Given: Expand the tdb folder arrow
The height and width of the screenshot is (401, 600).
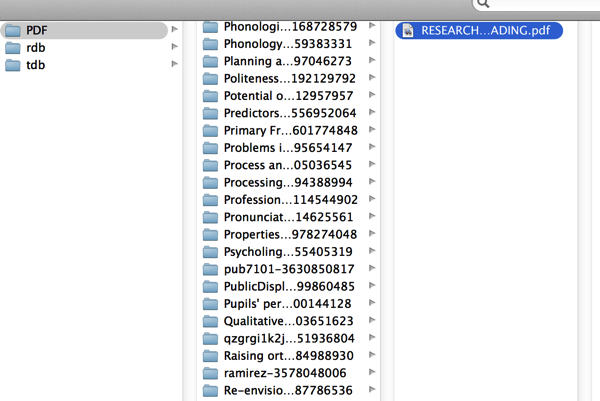Looking at the screenshot, I should [174, 64].
